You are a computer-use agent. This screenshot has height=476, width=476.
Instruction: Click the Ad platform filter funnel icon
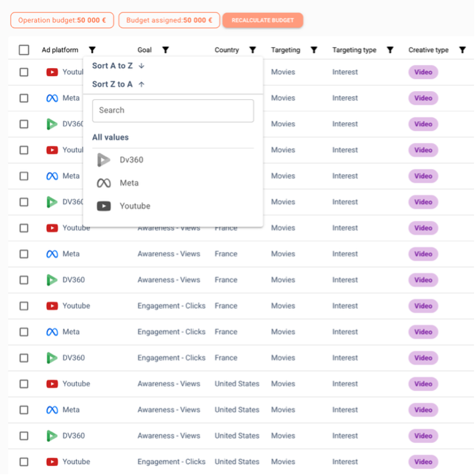point(92,50)
